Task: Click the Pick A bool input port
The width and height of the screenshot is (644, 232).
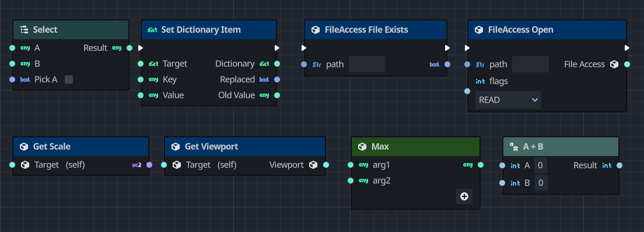Action: (12, 79)
